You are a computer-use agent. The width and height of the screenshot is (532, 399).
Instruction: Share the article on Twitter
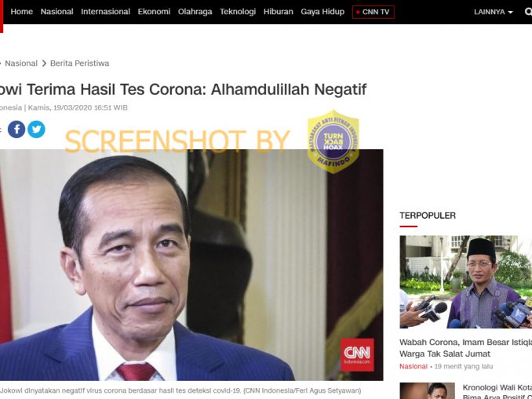36,129
